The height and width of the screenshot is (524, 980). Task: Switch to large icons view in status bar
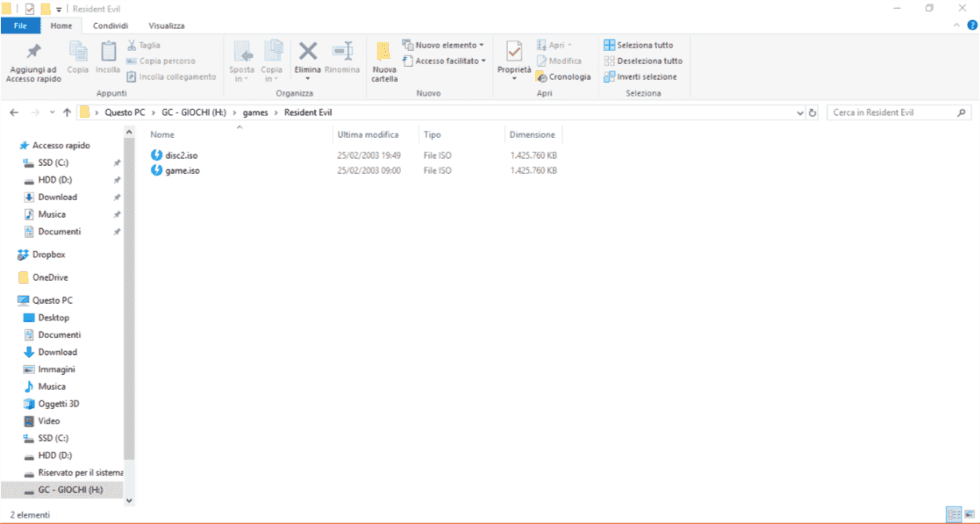[x=970, y=514]
